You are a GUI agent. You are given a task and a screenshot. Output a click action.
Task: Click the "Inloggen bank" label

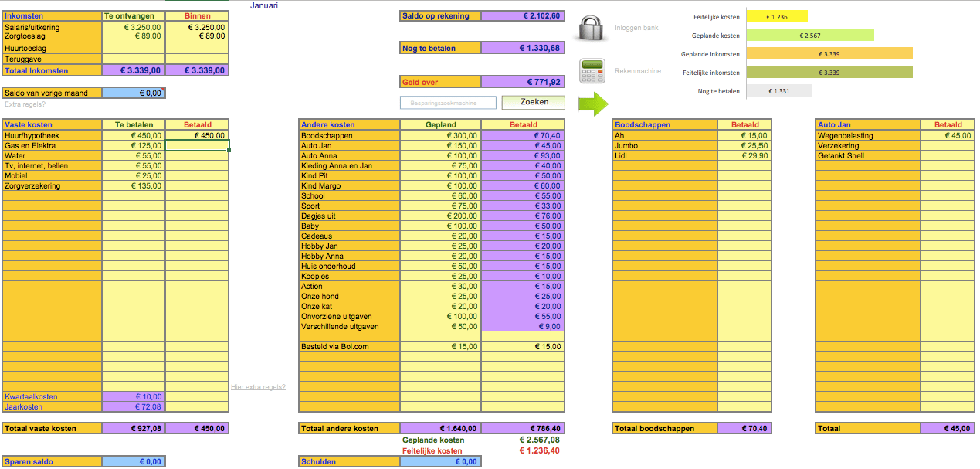(x=636, y=28)
